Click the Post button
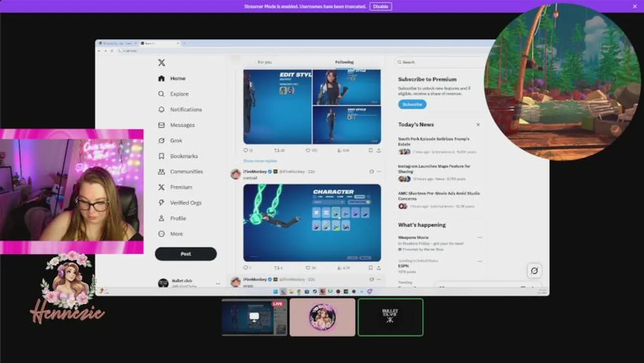Screen dimensions: 644x363 point(186,254)
